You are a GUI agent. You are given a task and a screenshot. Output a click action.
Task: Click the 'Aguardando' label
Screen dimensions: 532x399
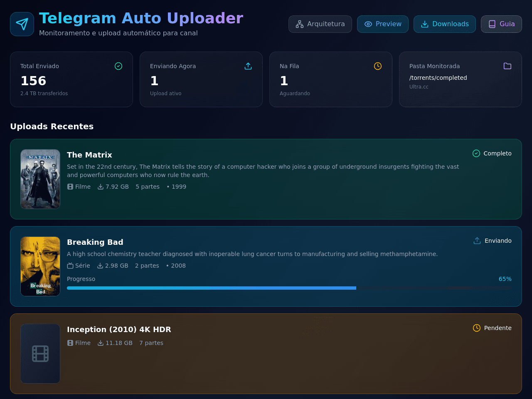(x=295, y=94)
